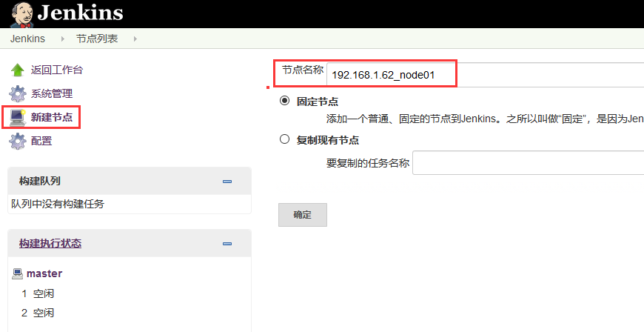Click executor 1 空闲 status text
The width and height of the screenshot is (644, 332).
44,293
